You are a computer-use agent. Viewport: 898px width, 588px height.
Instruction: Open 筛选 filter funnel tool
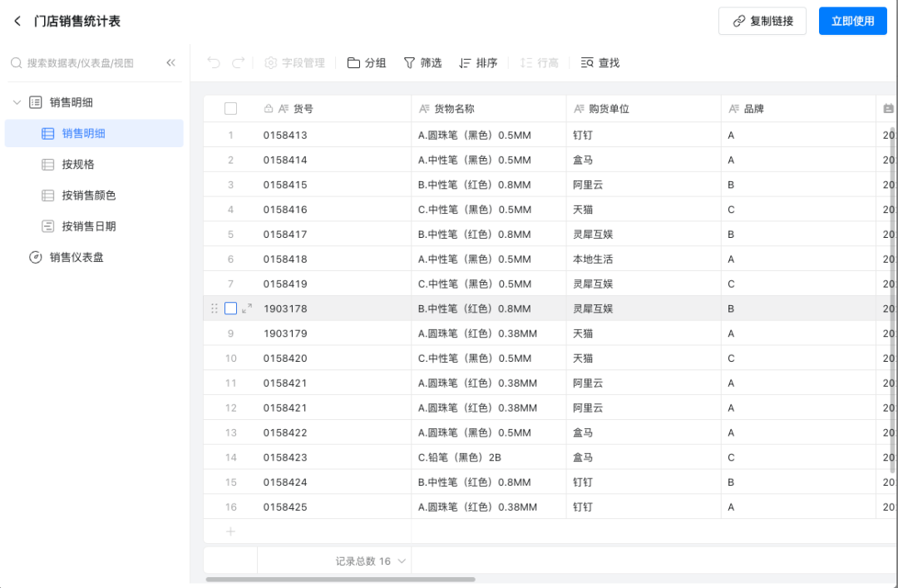click(422, 63)
